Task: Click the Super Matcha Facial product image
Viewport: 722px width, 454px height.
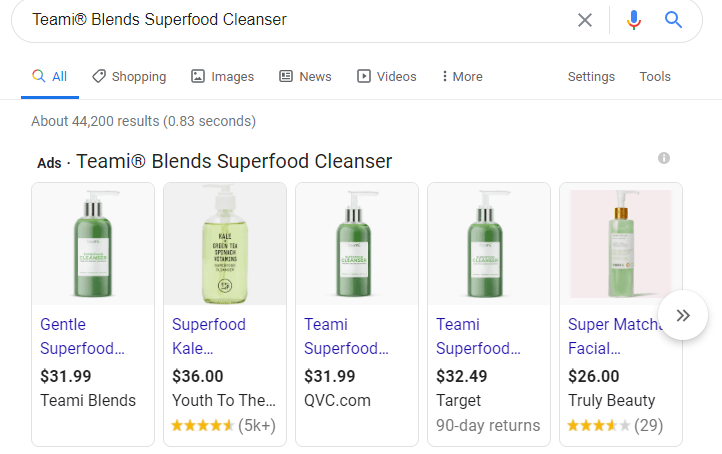Action: [x=620, y=244]
